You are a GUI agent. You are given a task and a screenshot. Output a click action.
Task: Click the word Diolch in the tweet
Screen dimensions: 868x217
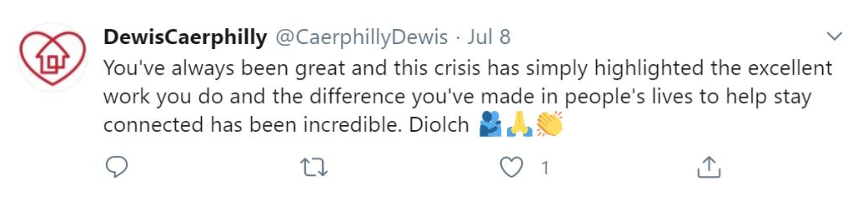(x=439, y=125)
